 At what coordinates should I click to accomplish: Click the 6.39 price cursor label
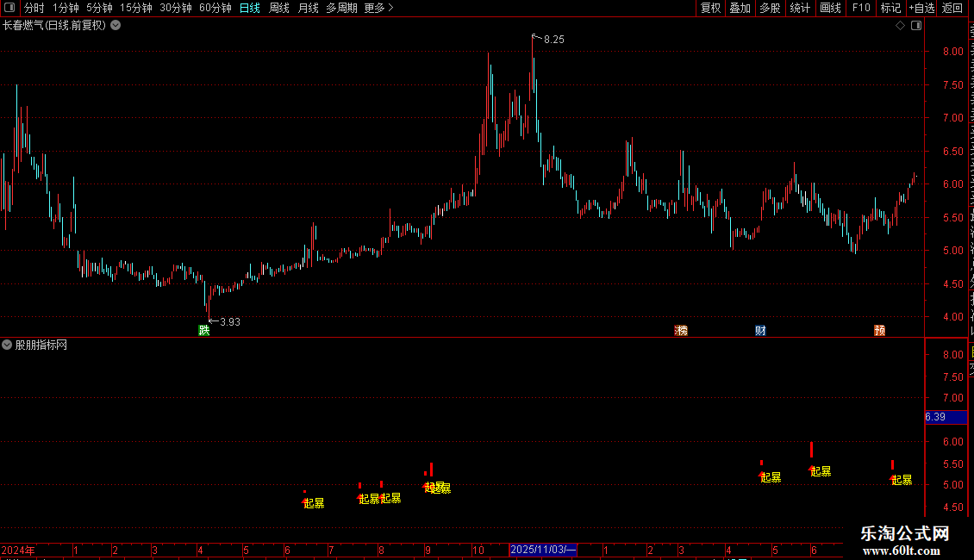(946, 417)
